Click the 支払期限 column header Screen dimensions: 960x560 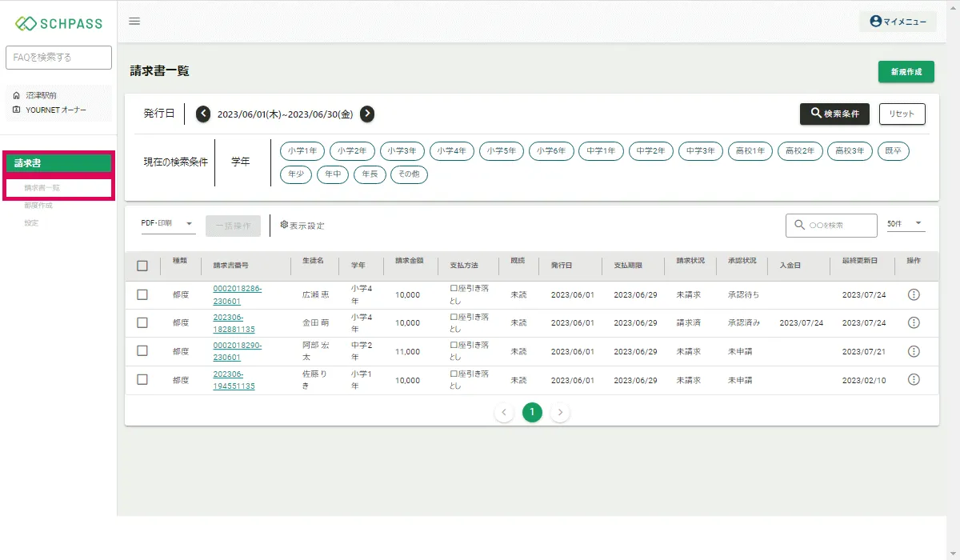click(628, 266)
